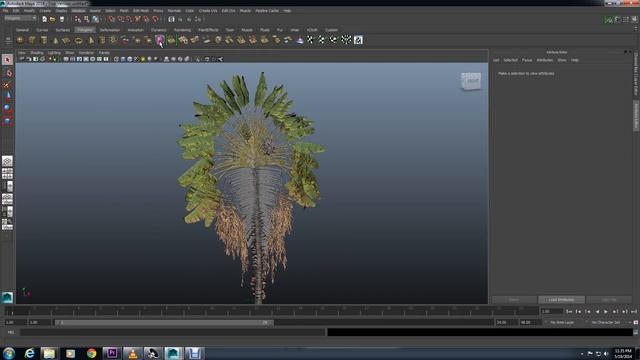Screen dimensions: 640x360
Task: Open the Window menu in menu bar
Action: pyautogui.click(x=78, y=11)
